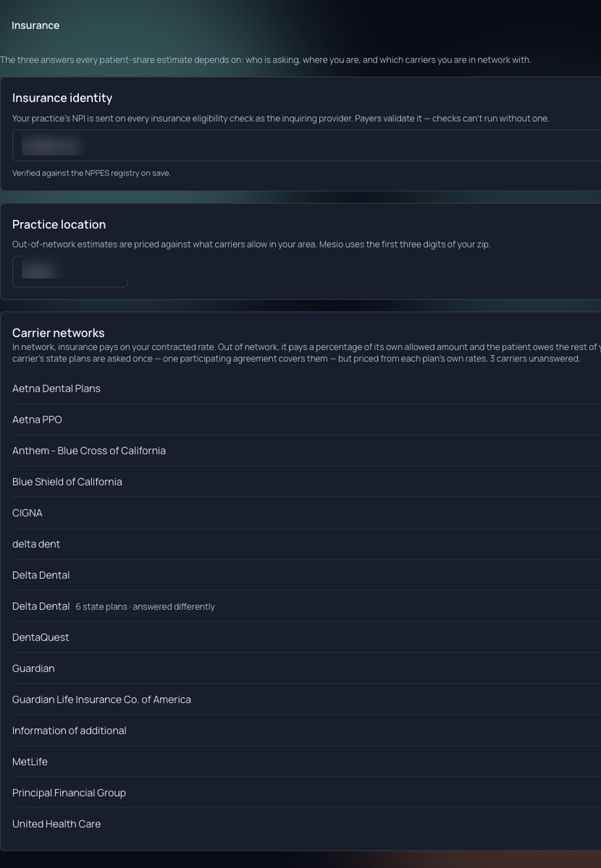601x868 pixels.
Task: Select Anthem - Blue Cross of California row
Action: 307,451
